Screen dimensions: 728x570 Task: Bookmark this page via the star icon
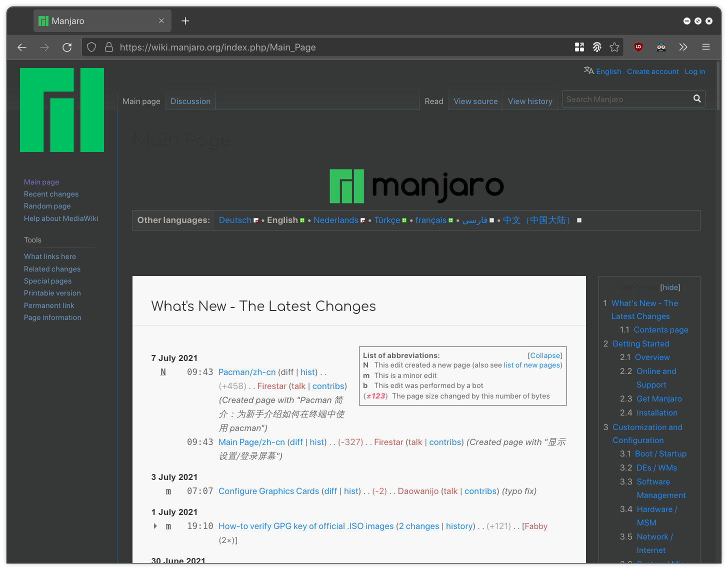tap(614, 47)
